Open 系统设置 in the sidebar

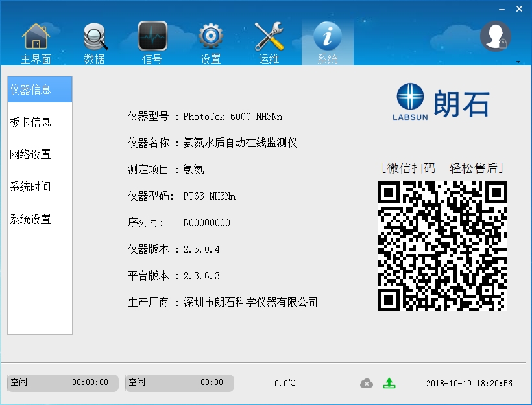(x=40, y=219)
